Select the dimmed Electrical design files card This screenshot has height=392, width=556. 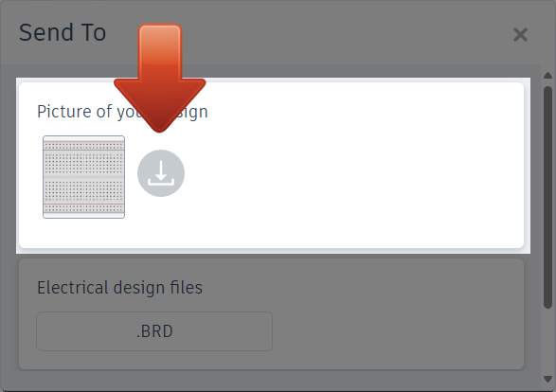click(271, 314)
